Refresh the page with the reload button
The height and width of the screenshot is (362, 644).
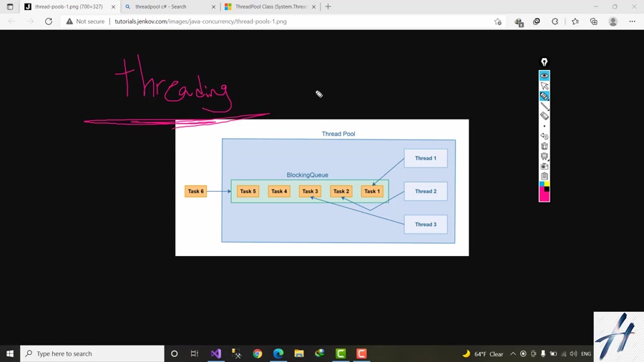pyautogui.click(x=49, y=21)
